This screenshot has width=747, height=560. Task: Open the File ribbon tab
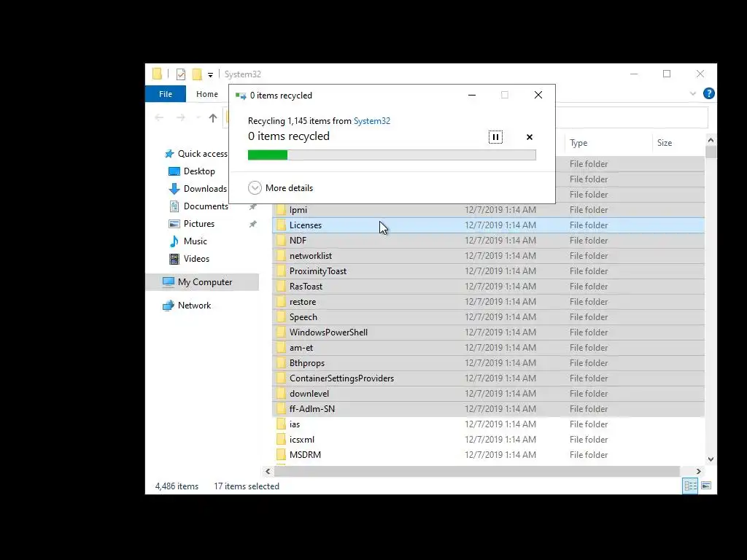click(x=166, y=94)
